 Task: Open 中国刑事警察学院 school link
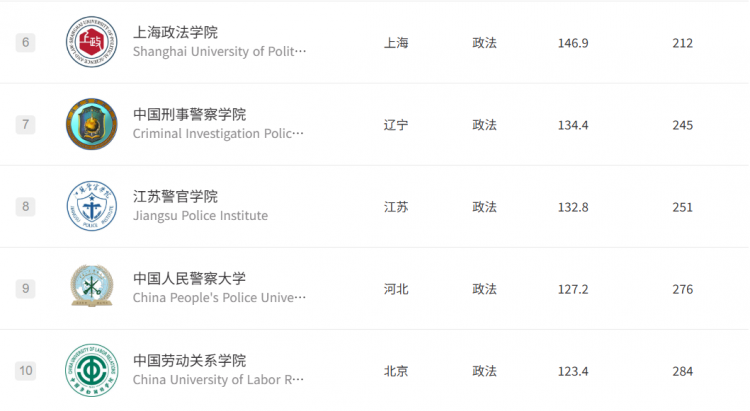[189, 114]
